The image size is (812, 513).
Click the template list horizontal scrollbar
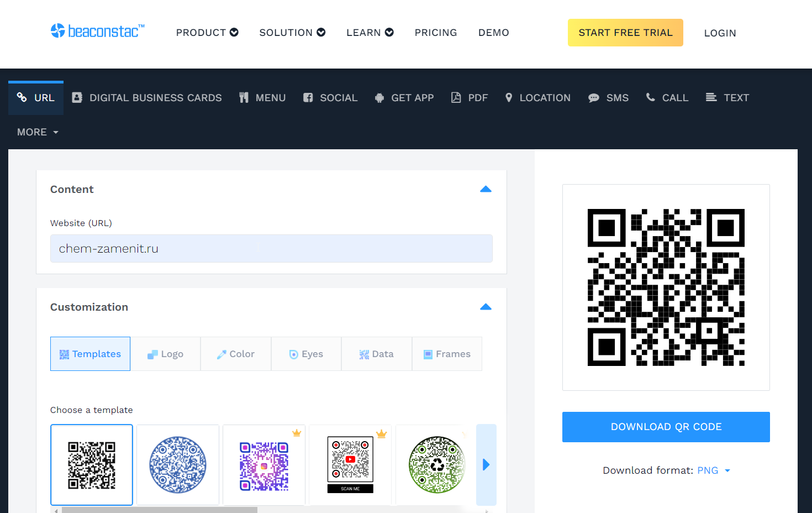click(x=160, y=510)
